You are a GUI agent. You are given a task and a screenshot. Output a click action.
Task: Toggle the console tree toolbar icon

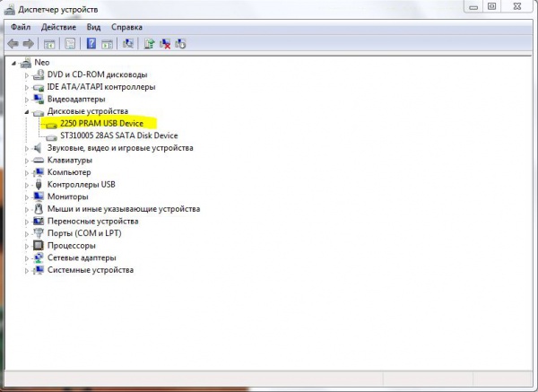(49, 44)
